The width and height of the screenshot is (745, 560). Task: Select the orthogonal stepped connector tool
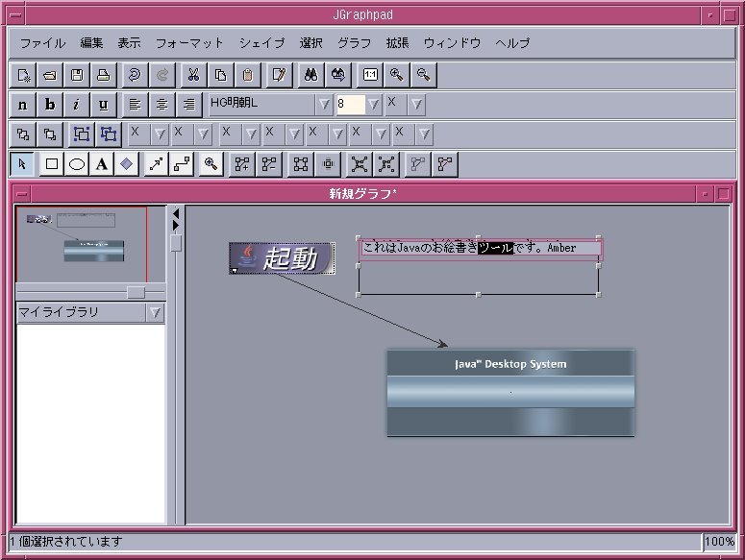pos(183,164)
